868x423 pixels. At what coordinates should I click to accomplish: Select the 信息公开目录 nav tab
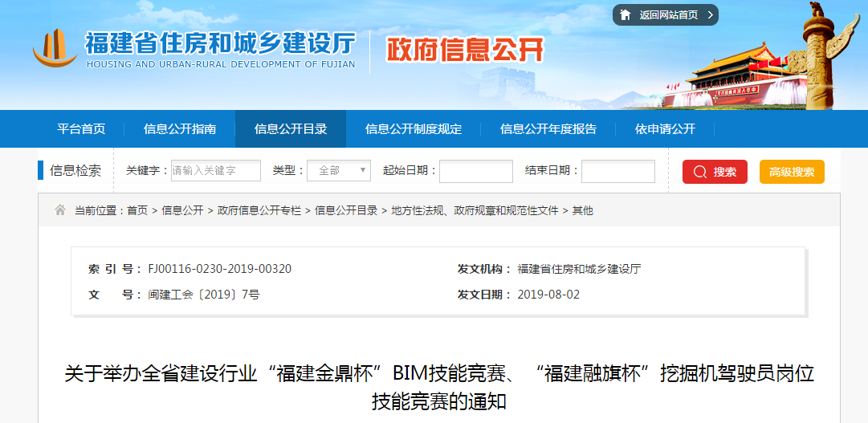point(291,129)
